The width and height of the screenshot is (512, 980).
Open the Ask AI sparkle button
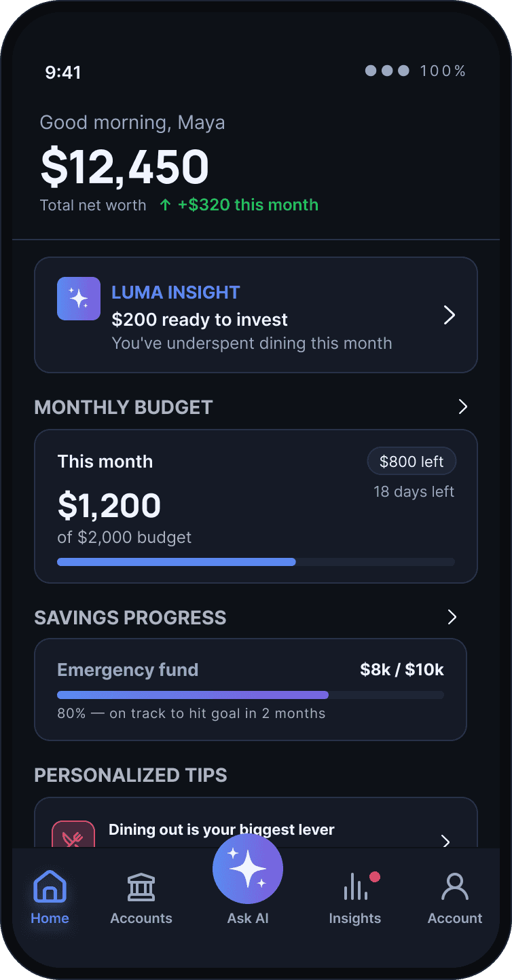click(248, 870)
